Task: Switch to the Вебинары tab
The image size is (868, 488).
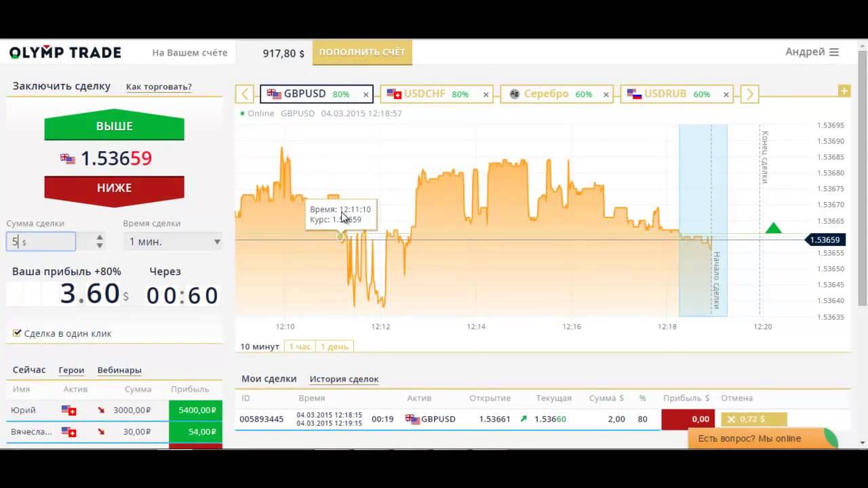Action: click(119, 370)
